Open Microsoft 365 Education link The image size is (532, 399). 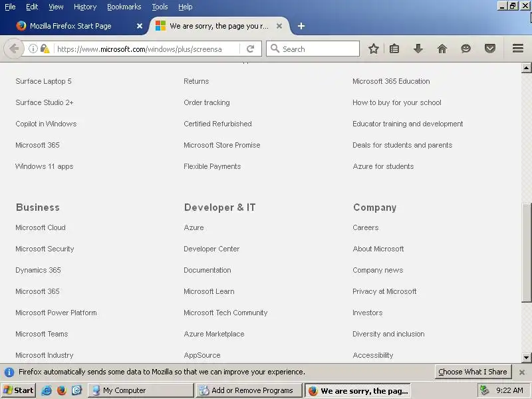coord(391,81)
